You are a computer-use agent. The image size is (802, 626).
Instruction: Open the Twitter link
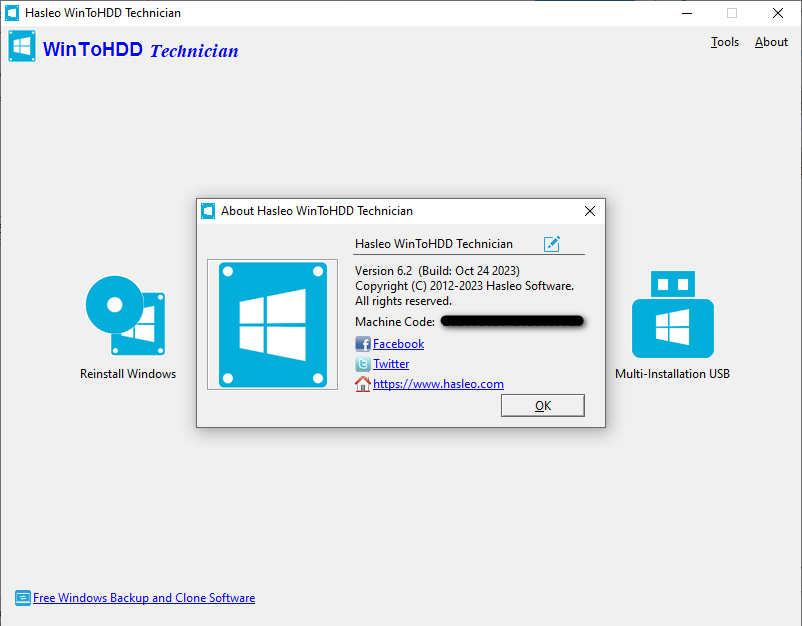pyautogui.click(x=391, y=364)
